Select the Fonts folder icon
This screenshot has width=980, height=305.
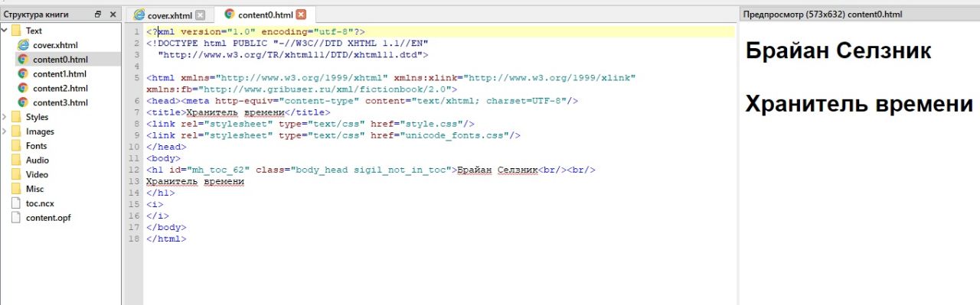tap(16, 145)
